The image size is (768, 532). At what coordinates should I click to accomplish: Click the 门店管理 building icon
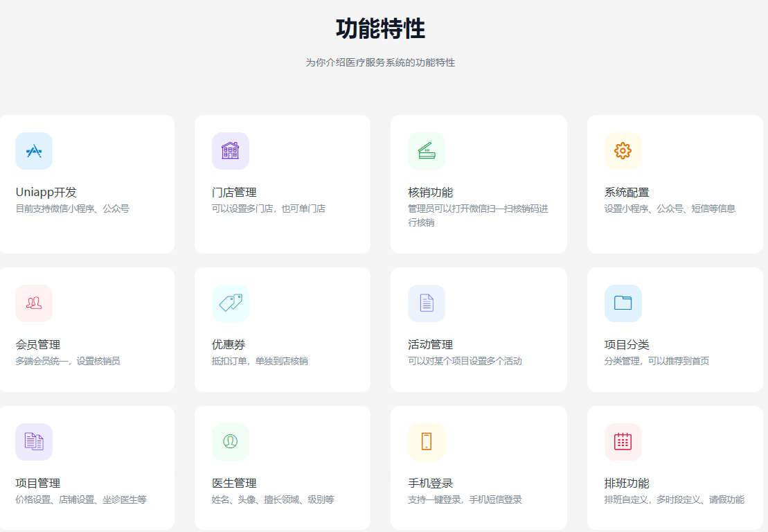(230, 151)
